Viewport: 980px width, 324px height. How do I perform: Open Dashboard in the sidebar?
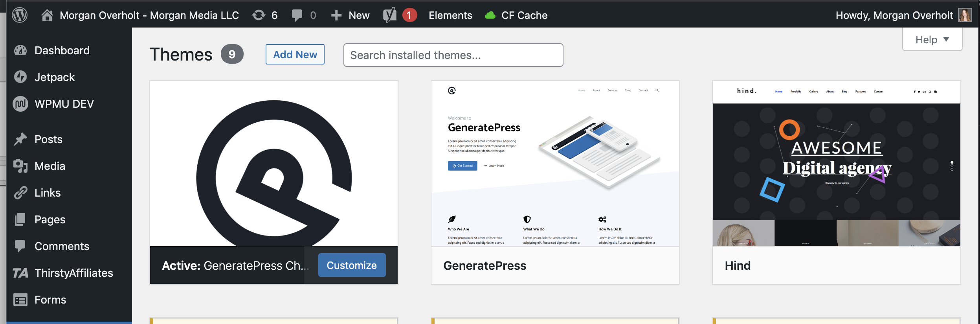coord(62,50)
